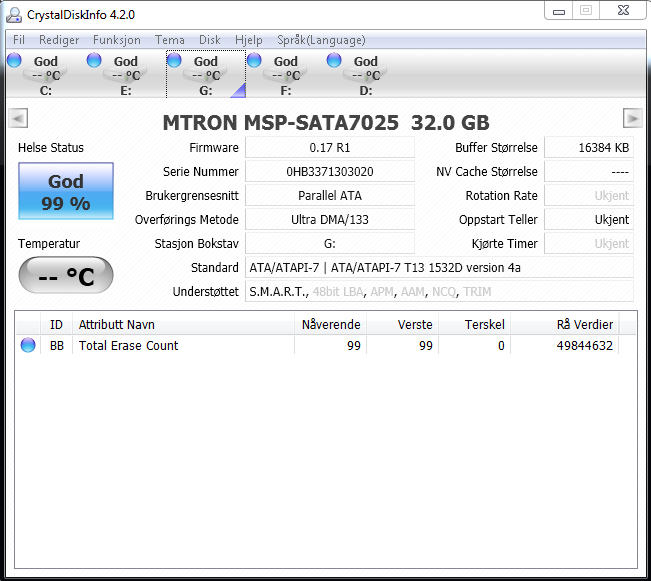651x581 pixels.
Task: Open the Språk(Language) menu
Action: 321,40
